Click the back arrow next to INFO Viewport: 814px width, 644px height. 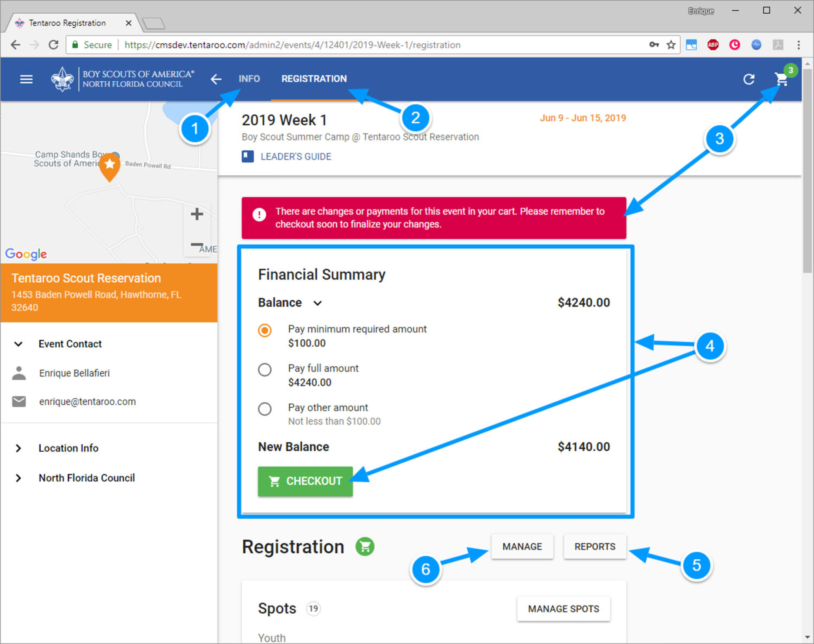pyautogui.click(x=216, y=79)
